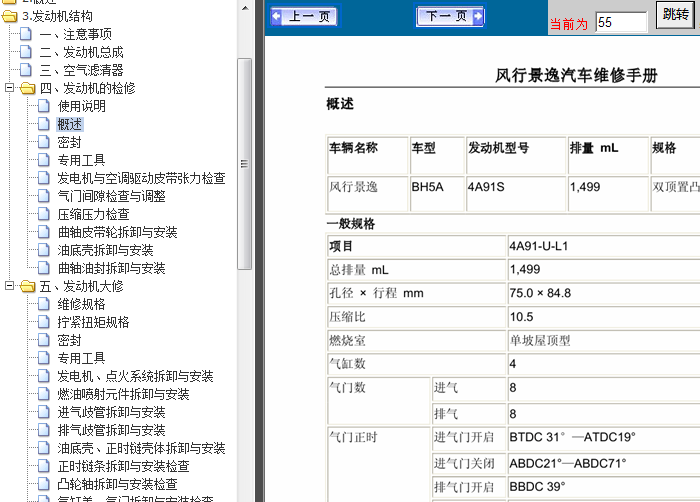The image size is (700, 502).
Task: Open 一、注意事项 in the tree
Action: [75, 34]
